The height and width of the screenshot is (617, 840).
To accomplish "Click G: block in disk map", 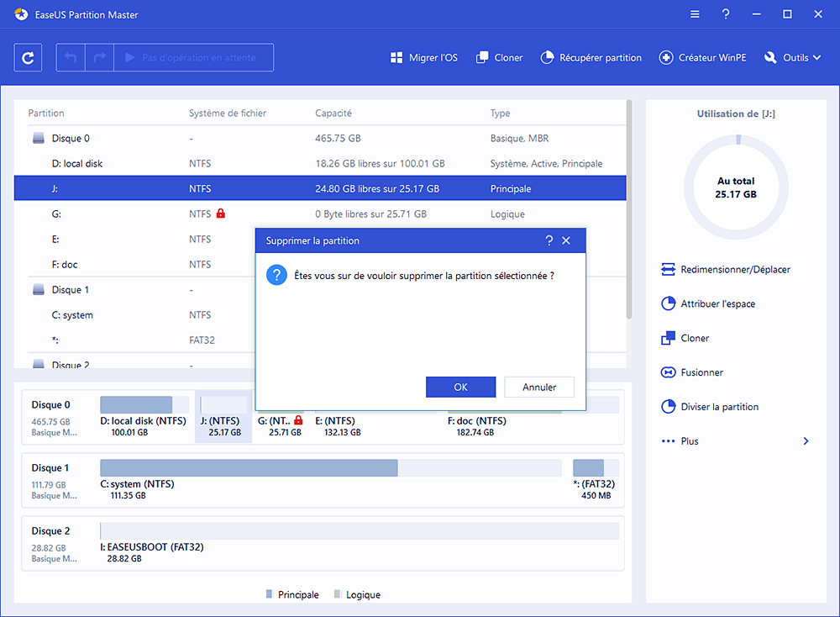I will 281,426.
